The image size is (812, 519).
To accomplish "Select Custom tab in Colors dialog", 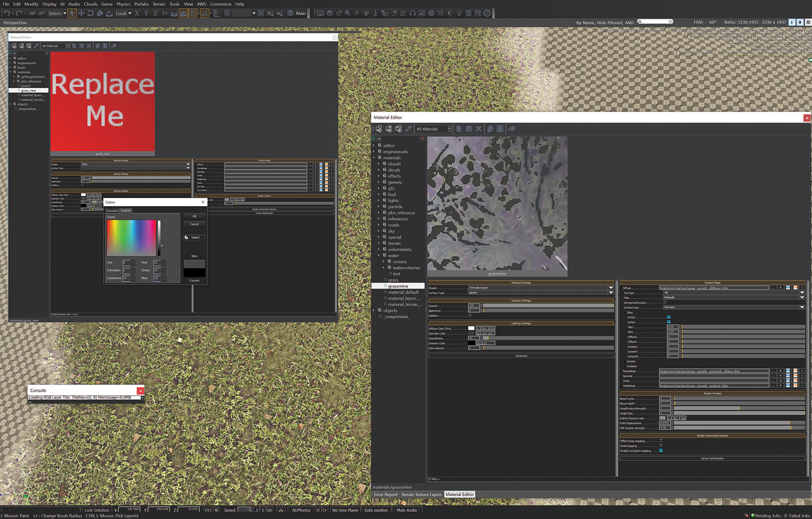I will click(x=126, y=211).
